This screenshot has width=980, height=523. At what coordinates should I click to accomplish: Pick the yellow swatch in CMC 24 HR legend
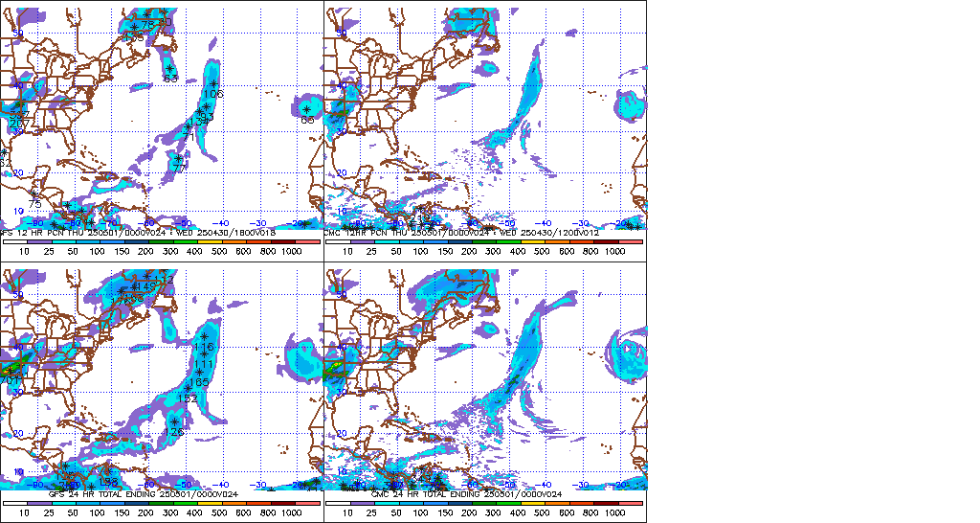(533, 503)
